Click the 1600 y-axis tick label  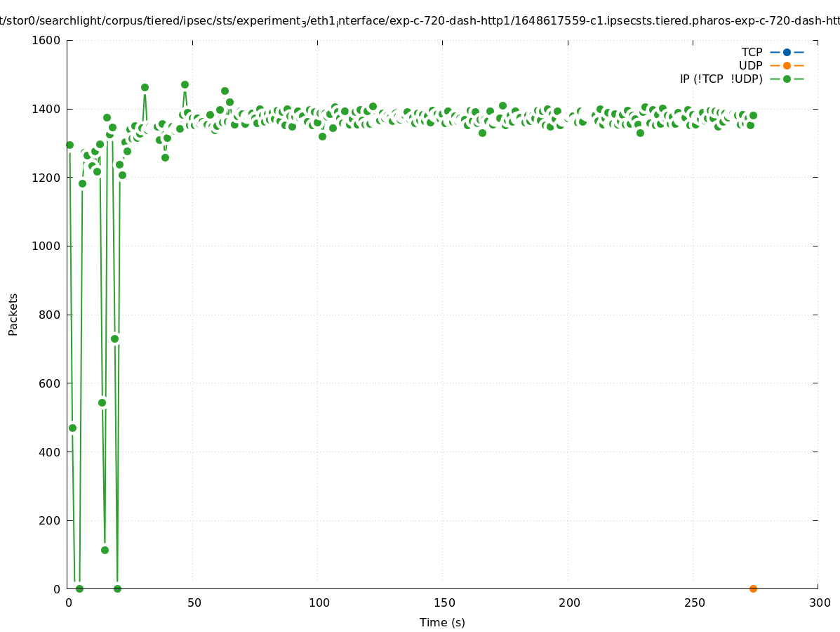pyautogui.click(x=46, y=40)
